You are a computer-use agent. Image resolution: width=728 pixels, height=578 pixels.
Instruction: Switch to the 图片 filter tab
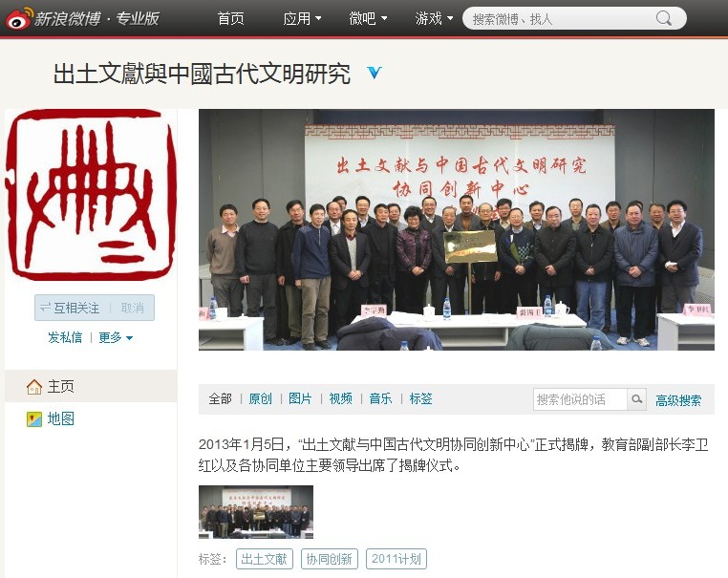300,398
